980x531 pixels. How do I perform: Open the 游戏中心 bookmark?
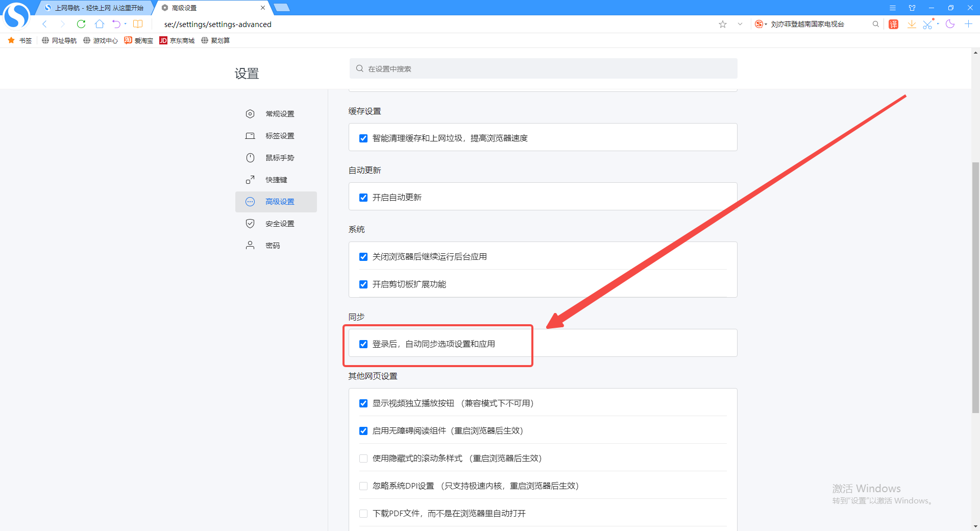101,40
